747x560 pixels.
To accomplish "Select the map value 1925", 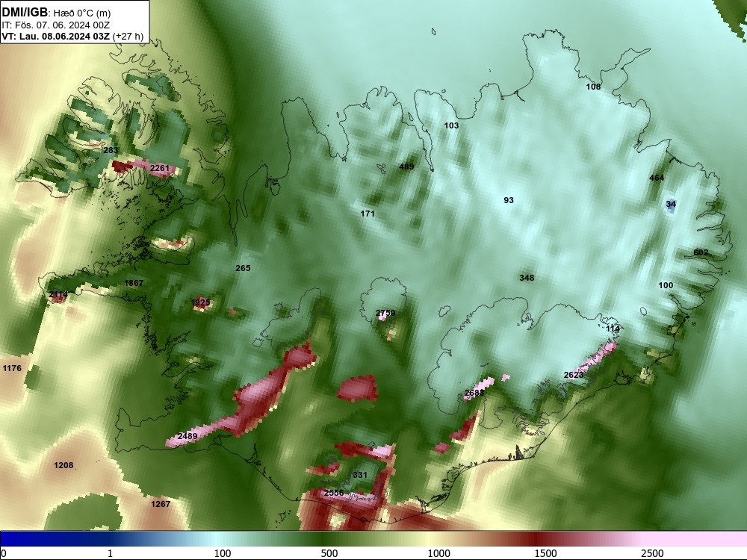I will click(x=200, y=302).
